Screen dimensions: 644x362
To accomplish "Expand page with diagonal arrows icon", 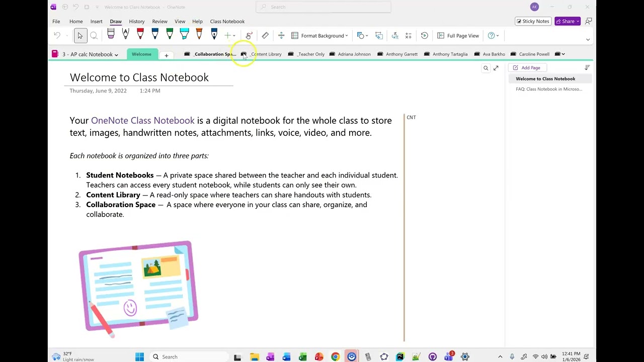I will (496, 68).
